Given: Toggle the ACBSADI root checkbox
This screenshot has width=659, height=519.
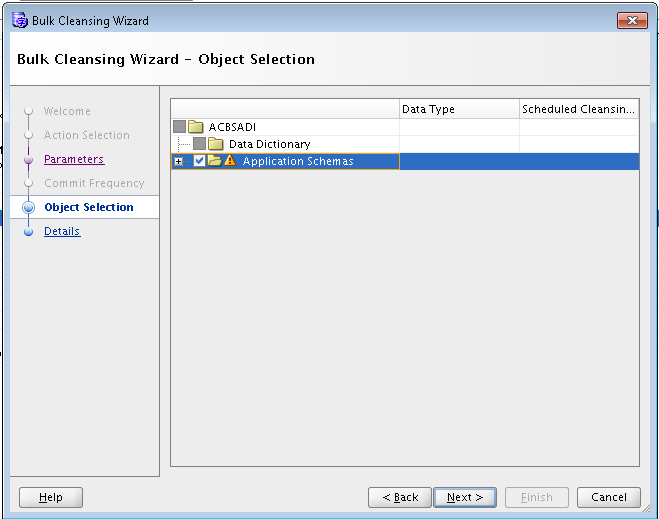Looking at the screenshot, I should (x=179, y=127).
